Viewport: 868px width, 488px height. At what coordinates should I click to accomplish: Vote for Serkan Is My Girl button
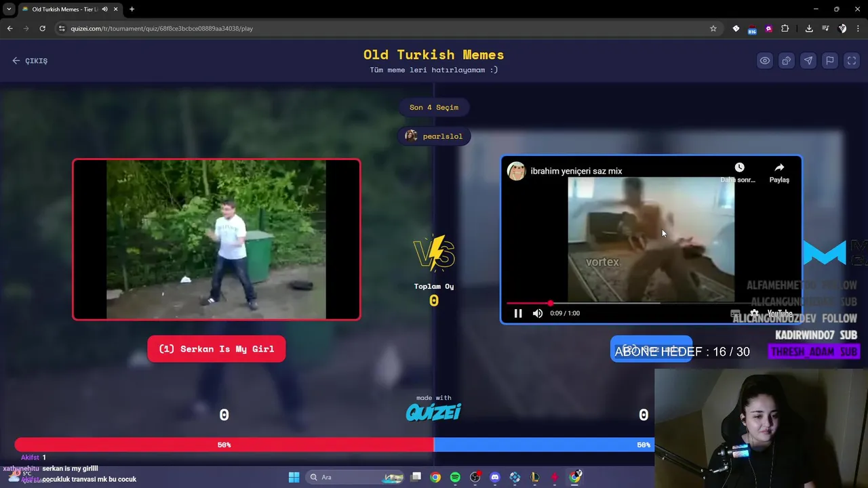click(216, 349)
